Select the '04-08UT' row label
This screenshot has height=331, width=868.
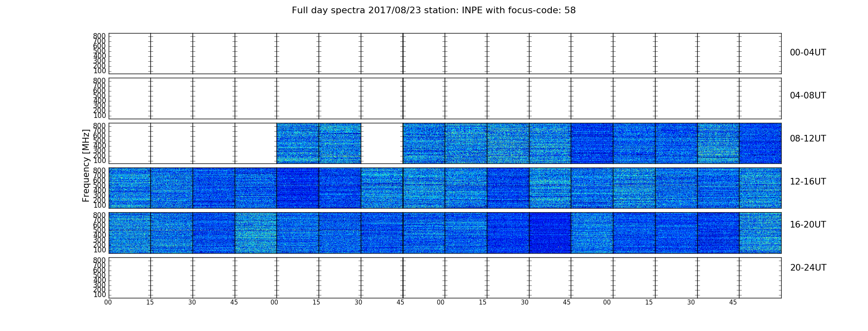point(808,96)
